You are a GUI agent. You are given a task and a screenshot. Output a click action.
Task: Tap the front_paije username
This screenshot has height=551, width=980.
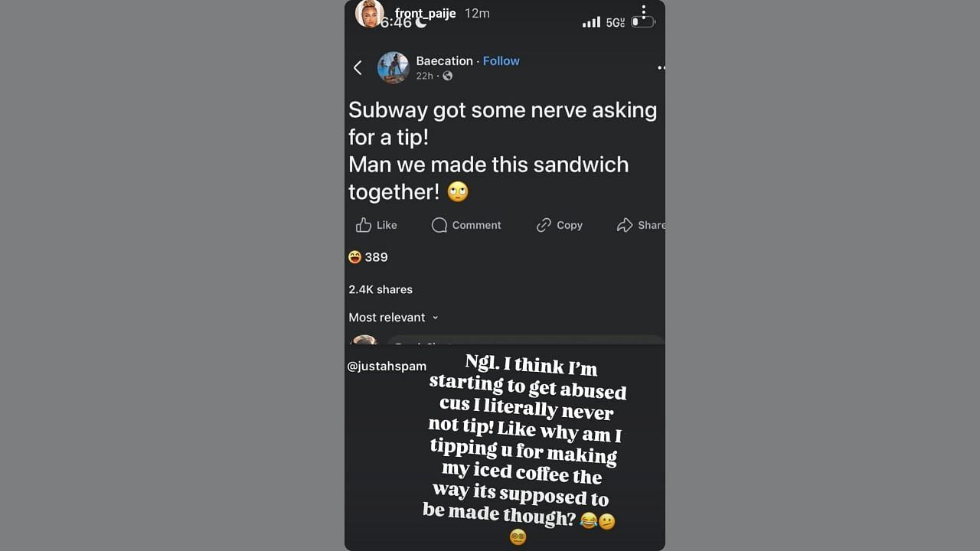point(426,13)
